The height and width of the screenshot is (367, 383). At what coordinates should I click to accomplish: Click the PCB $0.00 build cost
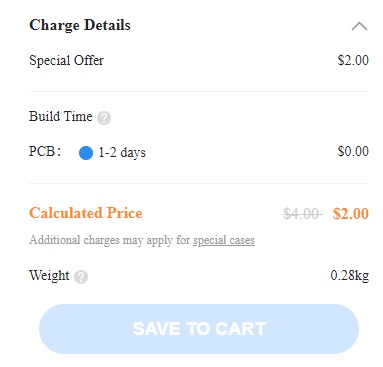click(x=353, y=151)
